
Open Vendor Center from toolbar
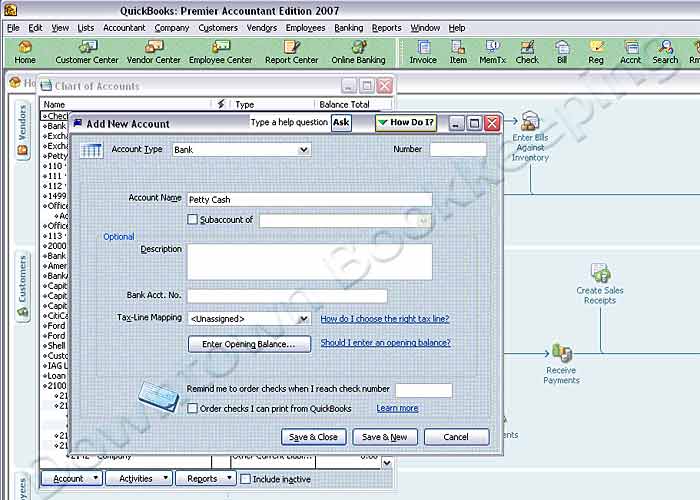[154, 53]
